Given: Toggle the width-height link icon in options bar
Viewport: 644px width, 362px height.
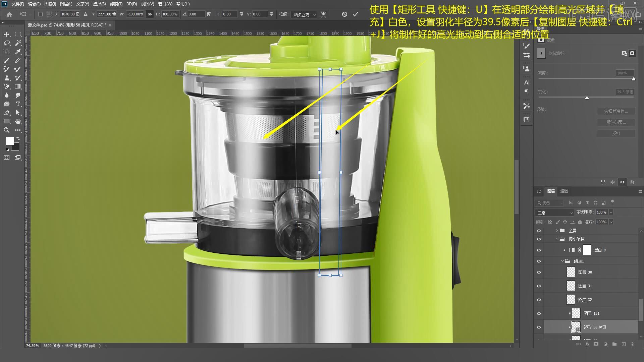Looking at the screenshot, I should point(150,14).
